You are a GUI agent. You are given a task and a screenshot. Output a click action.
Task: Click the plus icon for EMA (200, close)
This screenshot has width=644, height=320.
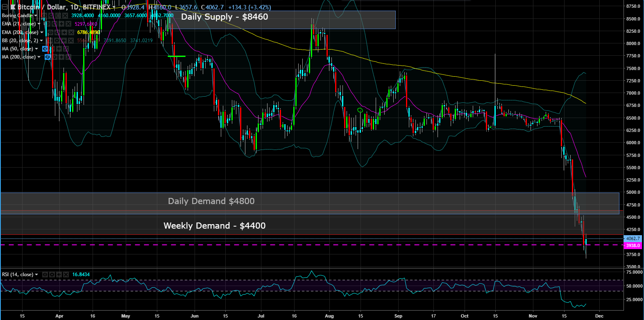[x=64, y=32]
